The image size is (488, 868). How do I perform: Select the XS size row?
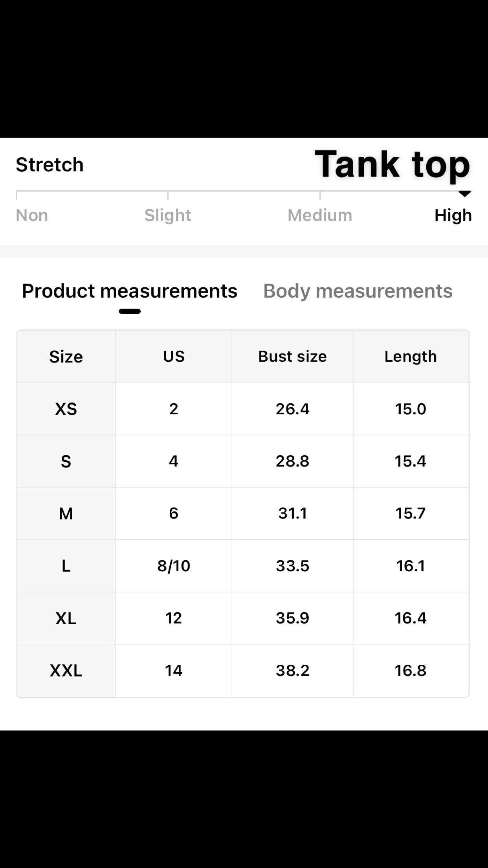click(242, 409)
